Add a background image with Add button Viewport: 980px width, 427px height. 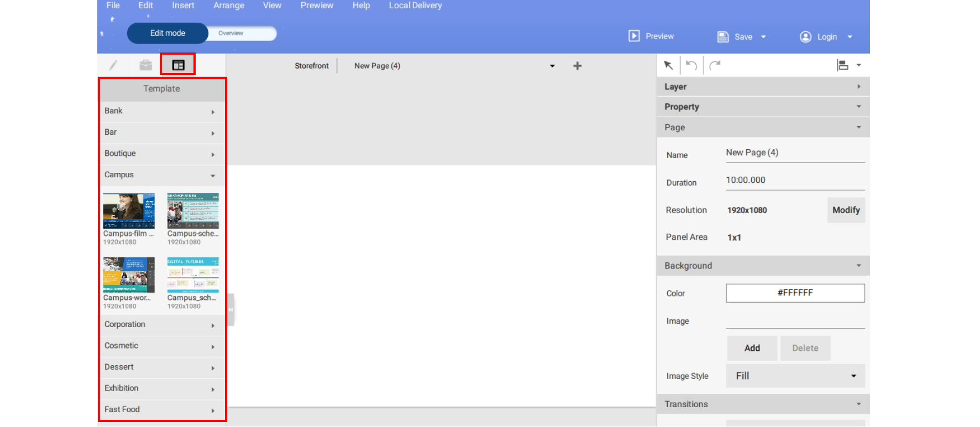coord(752,349)
